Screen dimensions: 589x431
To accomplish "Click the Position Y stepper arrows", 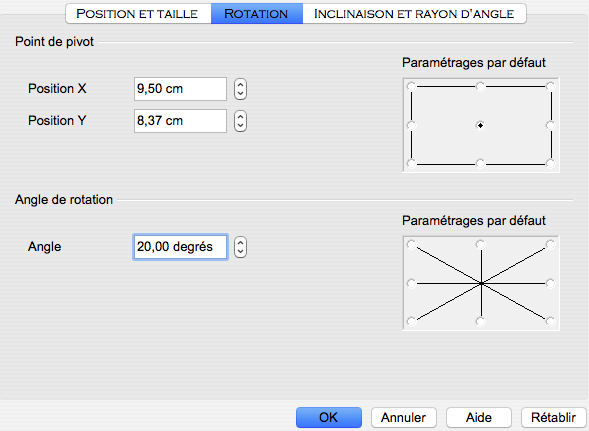I will point(240,121).
